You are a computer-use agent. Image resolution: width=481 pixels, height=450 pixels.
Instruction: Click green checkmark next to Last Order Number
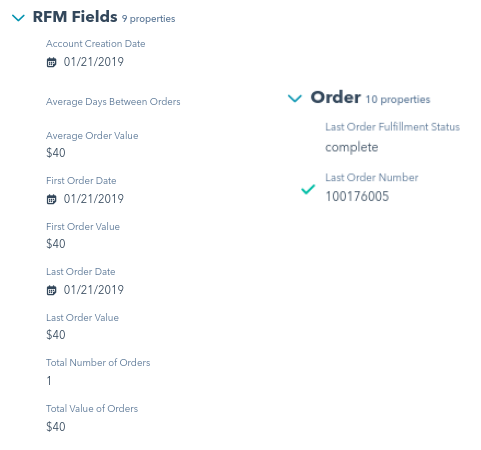[308, 189]
